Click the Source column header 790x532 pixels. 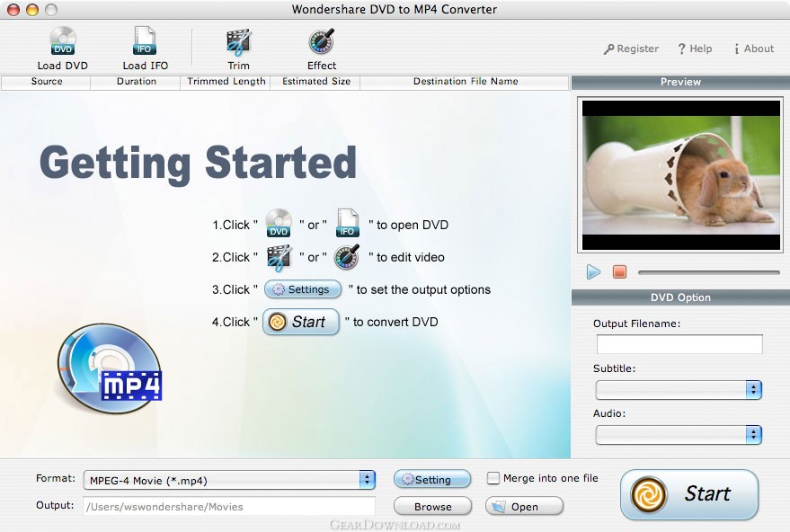[47, 82]
